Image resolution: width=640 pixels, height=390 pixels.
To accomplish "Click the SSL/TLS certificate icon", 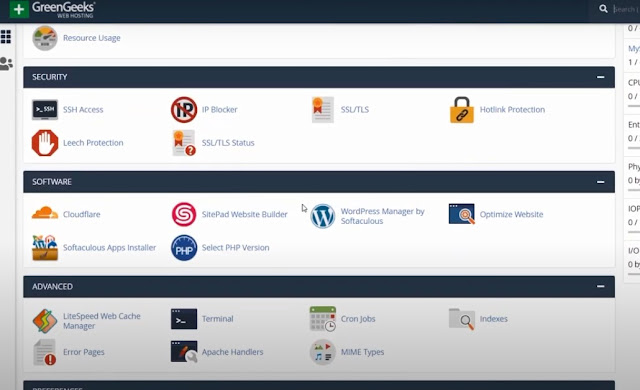I will point(323,110).
